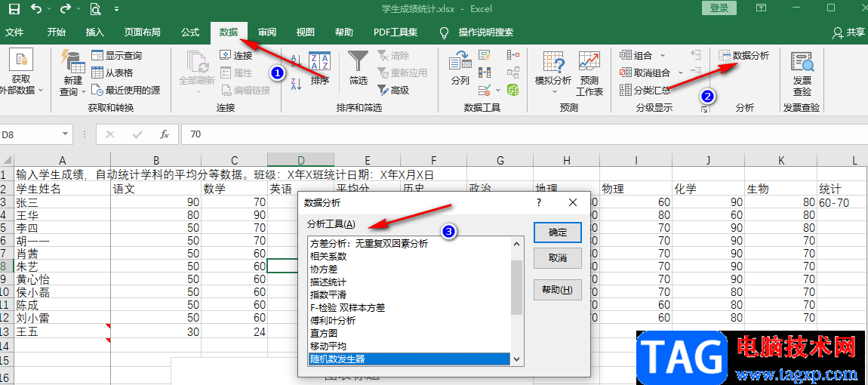Click 连接 (Connections) button

236,55
